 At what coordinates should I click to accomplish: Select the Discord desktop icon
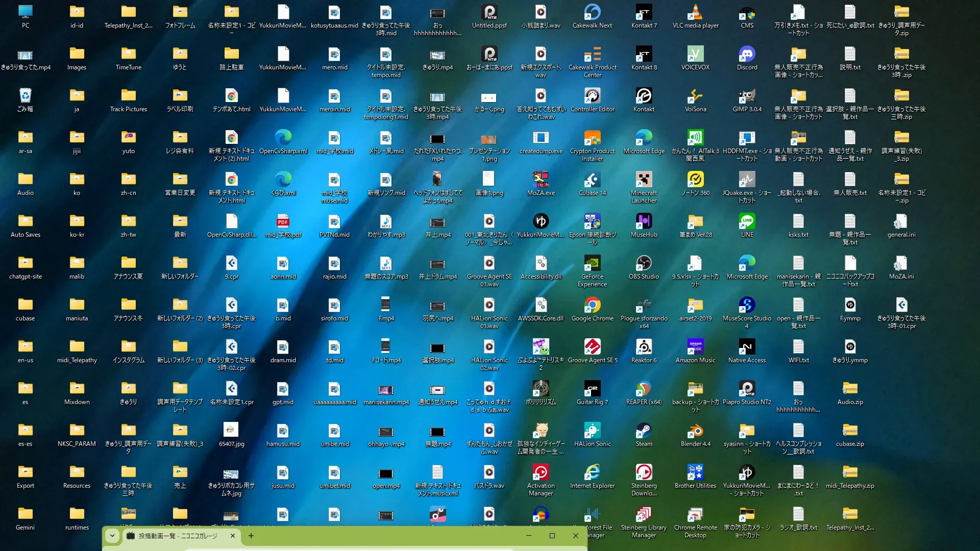[747, 54]
